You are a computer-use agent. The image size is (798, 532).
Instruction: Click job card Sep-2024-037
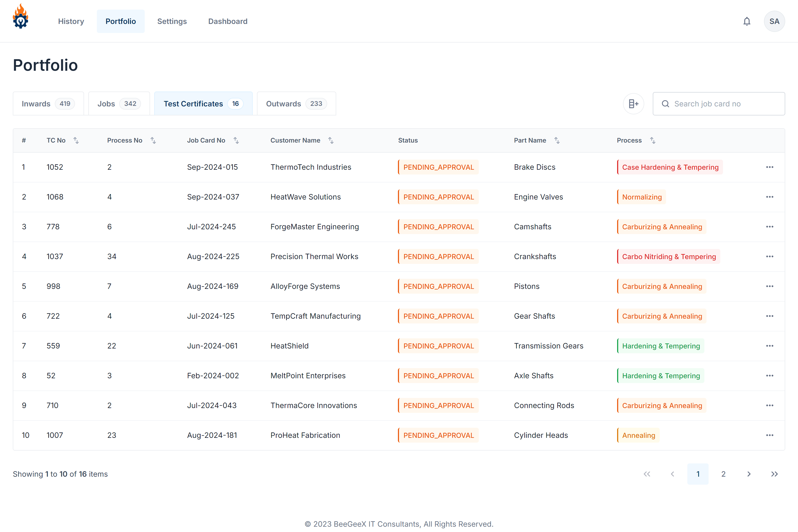(213, 197)
